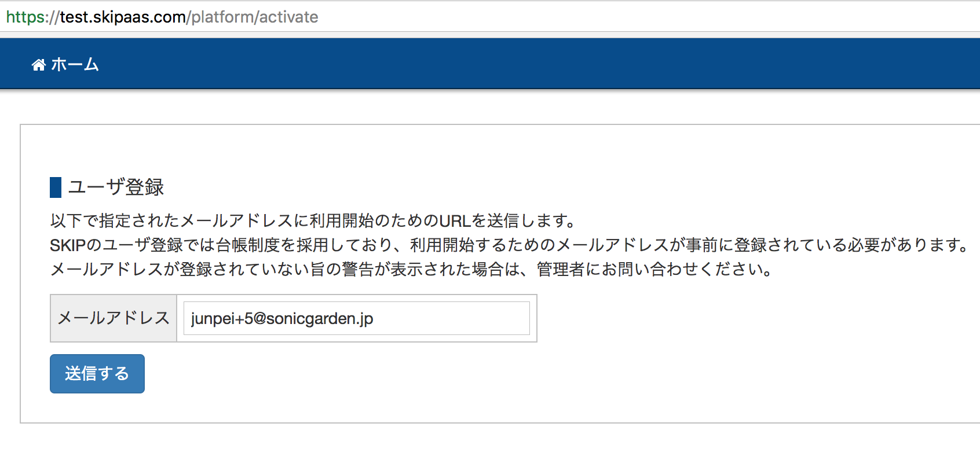Click the word 台帳制度 in the description
The height and width of the screenshot is (449, 980).
[x=248, y=245]
